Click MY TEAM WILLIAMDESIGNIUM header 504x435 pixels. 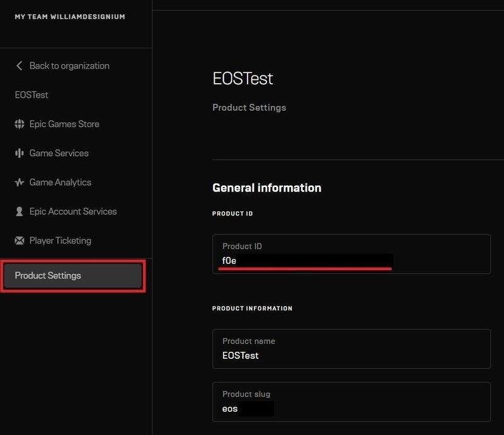70,17
